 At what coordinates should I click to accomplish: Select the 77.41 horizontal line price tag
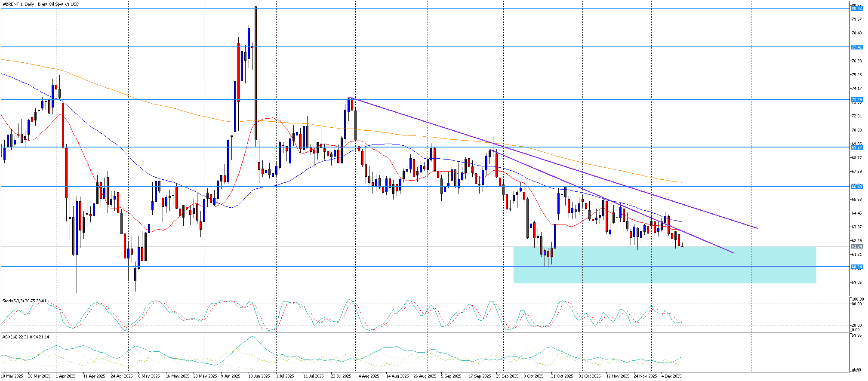[x=856, y=47]
